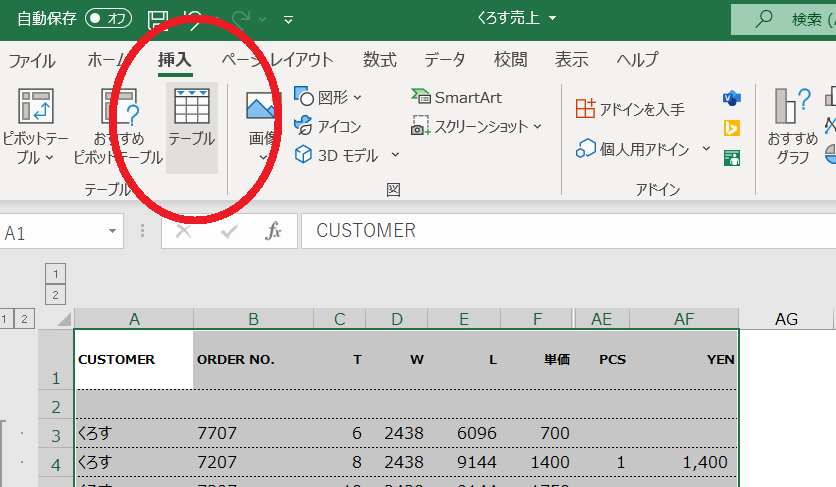Open the ヘルプ tab
This screenshot has width=836, height=487.
tap(637, 60)
